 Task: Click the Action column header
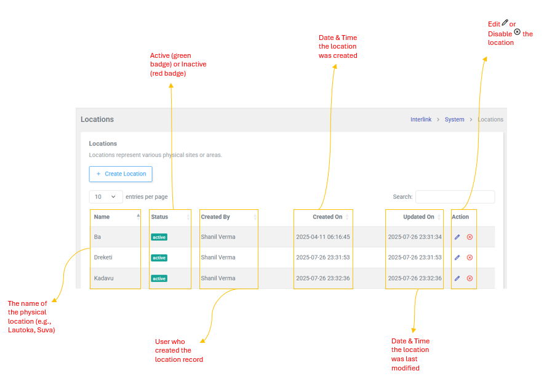tap(460, 217)
